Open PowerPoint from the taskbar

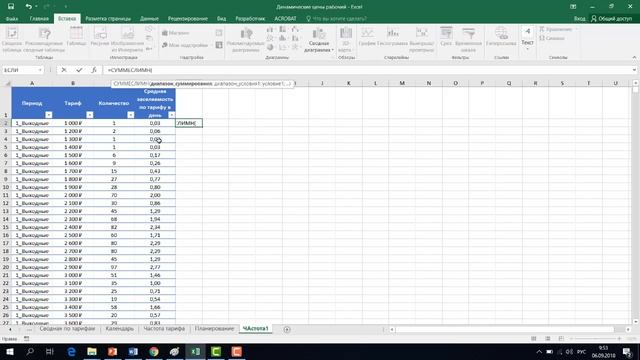pos(112,351)
